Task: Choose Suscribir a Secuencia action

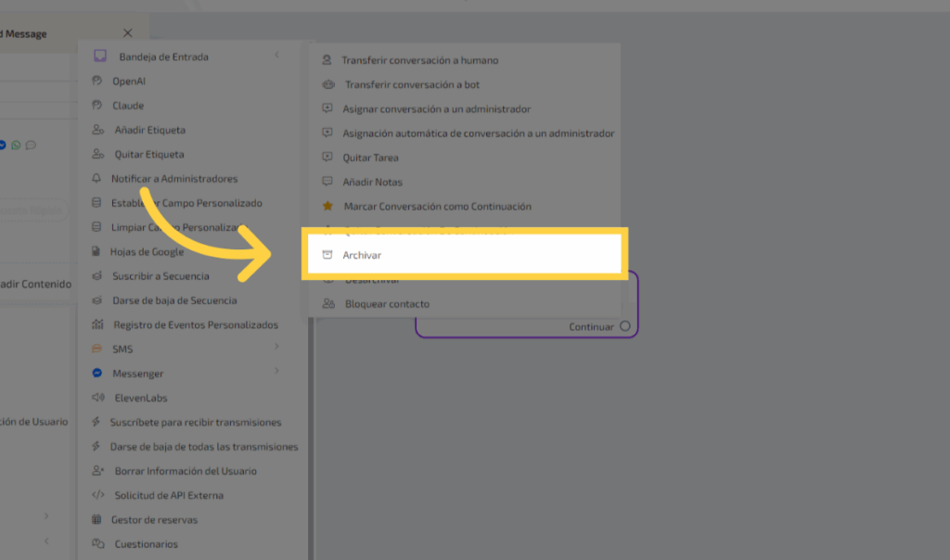Action: coord(160,276)
